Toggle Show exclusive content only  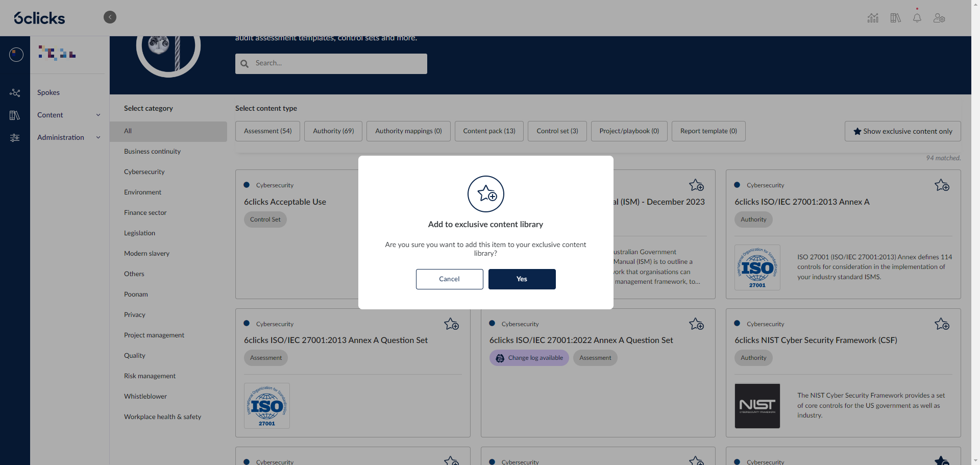coord(902,131)
